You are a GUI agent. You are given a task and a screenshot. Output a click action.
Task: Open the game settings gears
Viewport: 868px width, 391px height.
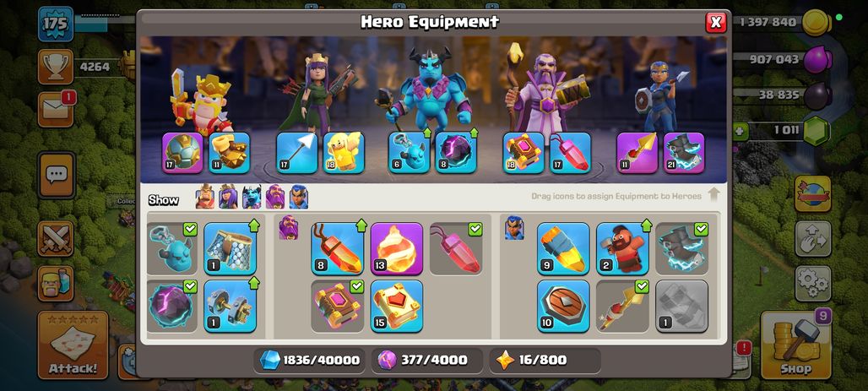coord(813,283)
